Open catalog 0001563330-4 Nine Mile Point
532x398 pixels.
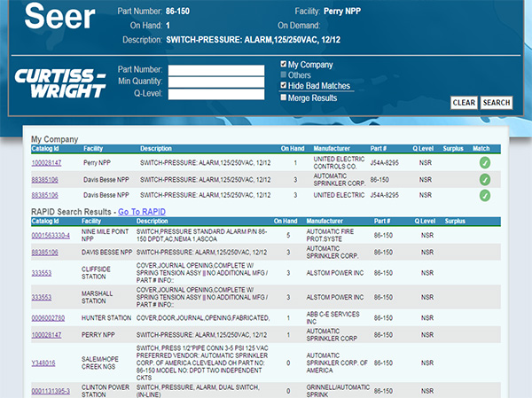click(x=51, y=236)
